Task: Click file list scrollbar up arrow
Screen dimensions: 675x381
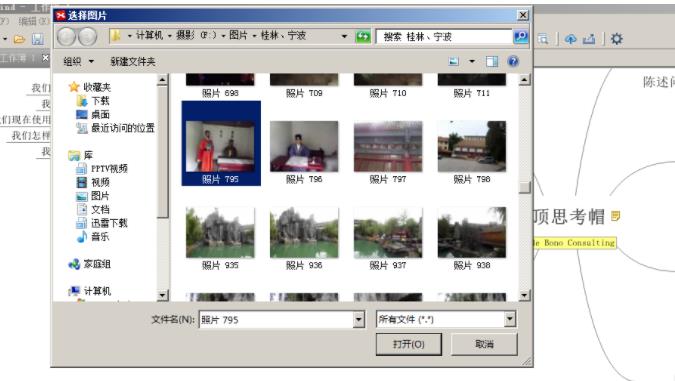Action: click(524, 80)
